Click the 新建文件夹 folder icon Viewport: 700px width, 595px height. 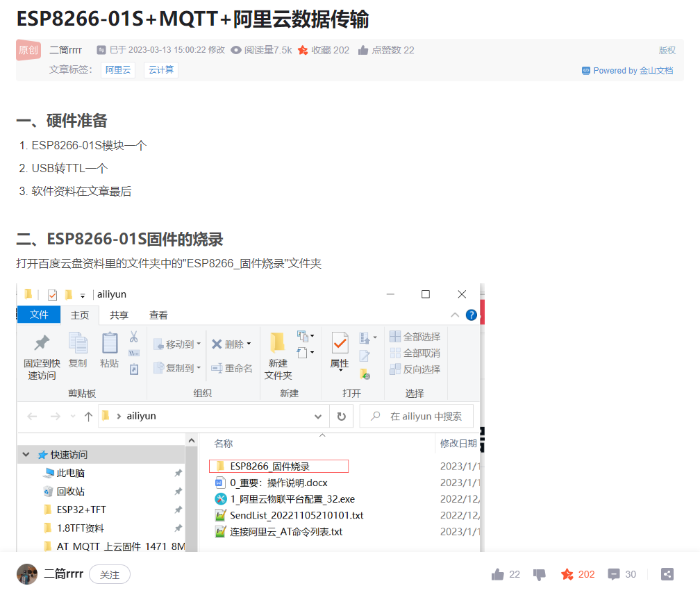pos(278,343)
